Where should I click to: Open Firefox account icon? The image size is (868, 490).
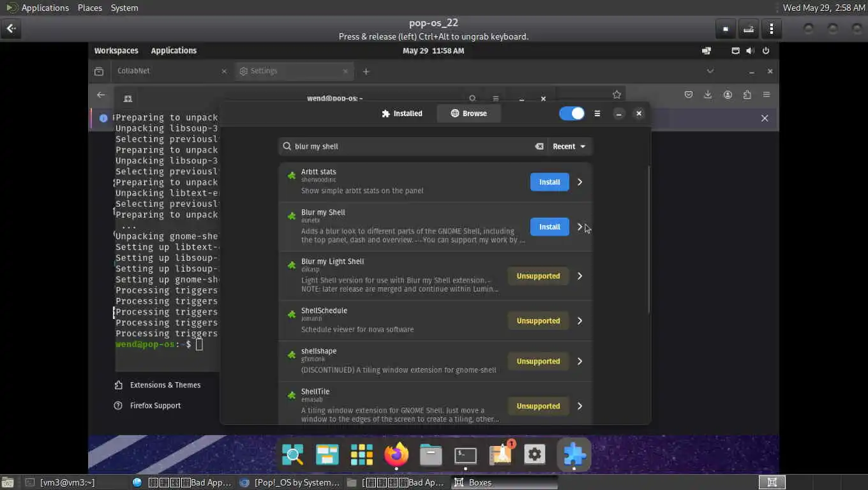coord(728,94)
